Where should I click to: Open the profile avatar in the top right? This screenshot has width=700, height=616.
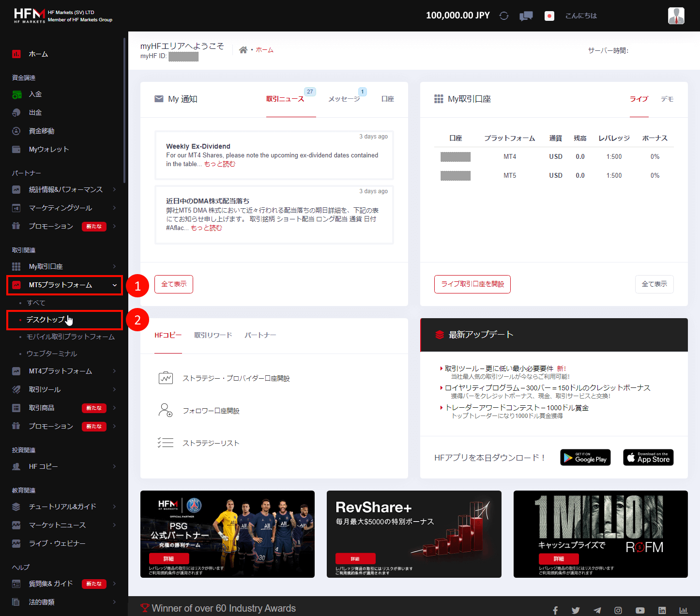click(676, 15)
